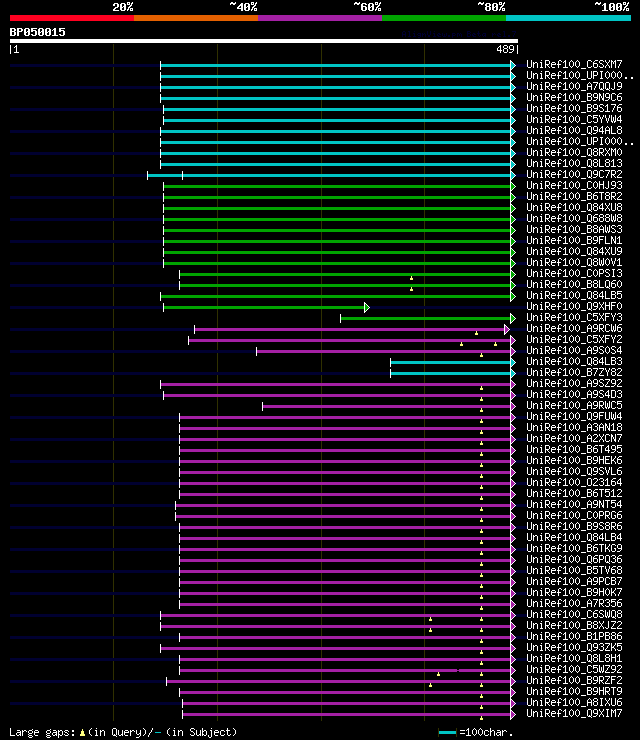Open hit UniRef100_Q93ZK5
Image resolution: width=640 pixels, height=740 pixels.
[574, 648]
